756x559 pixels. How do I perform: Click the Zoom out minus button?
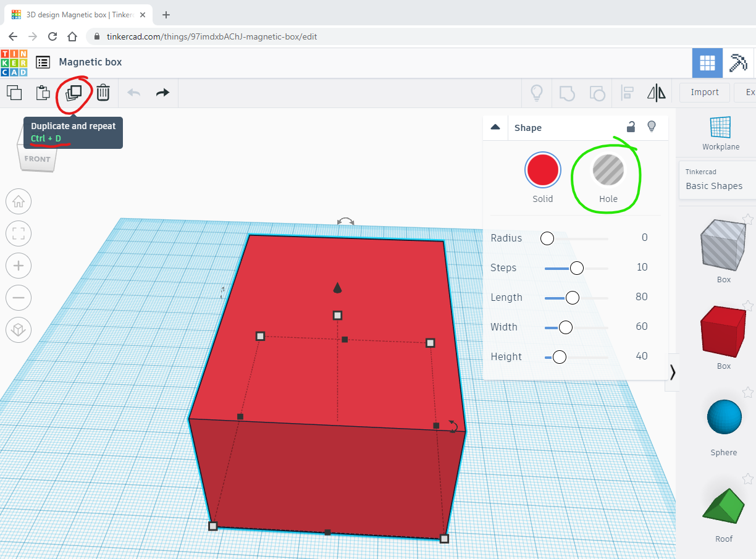pyautogui.click(x=19, y=298)
